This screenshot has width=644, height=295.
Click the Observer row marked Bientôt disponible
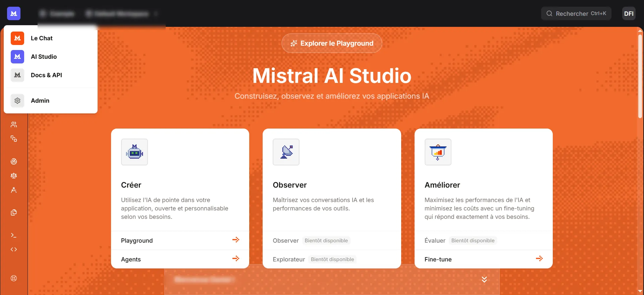point(332,240)
